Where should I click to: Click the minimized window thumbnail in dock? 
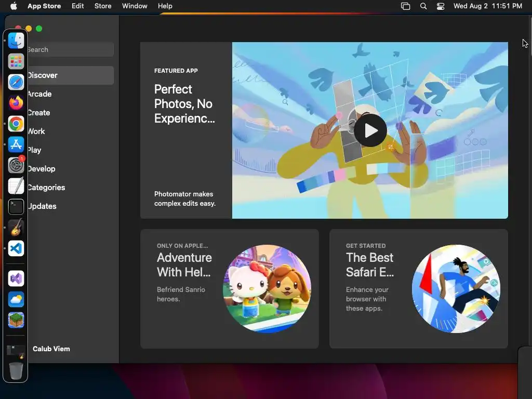pyautogui.click(x=16, y=351)
